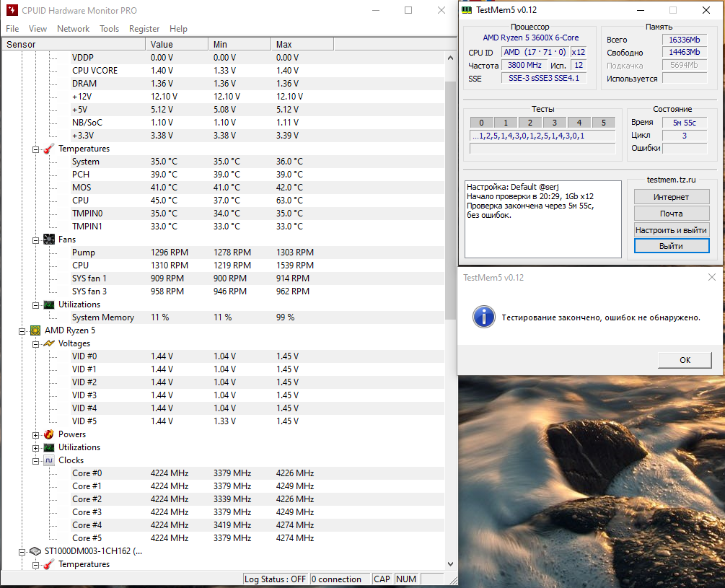Click the lightning icon beside Voltages
The width and height of the screenshot is (725, 588).
point(49,343)
